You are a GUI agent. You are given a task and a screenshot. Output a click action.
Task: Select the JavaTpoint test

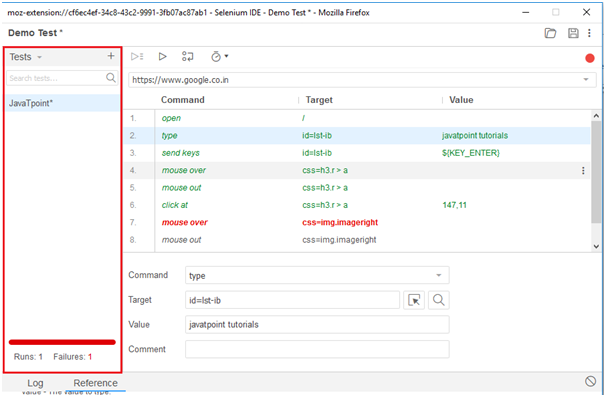tap(62, 103)
